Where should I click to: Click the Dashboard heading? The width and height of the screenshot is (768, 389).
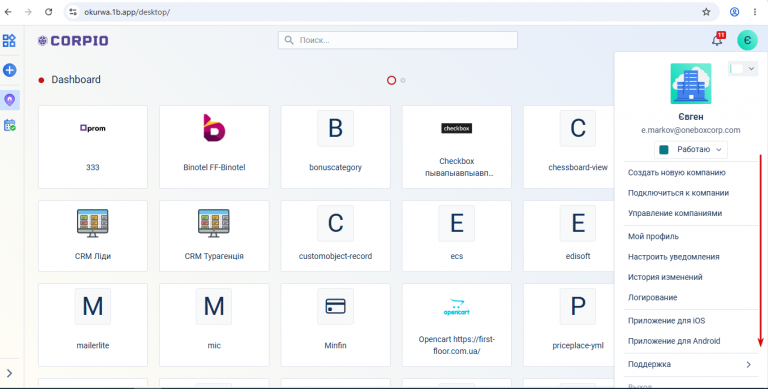point(76,80)
